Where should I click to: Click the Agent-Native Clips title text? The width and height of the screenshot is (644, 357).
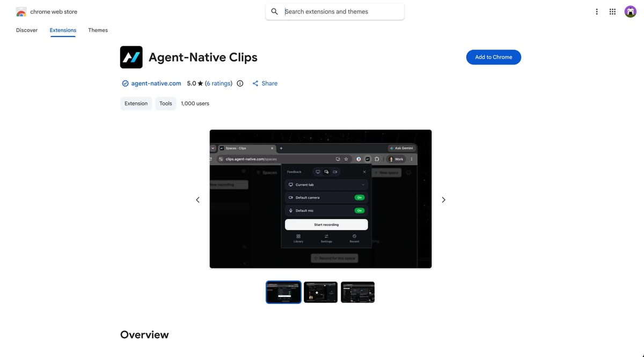click(203, 57)
